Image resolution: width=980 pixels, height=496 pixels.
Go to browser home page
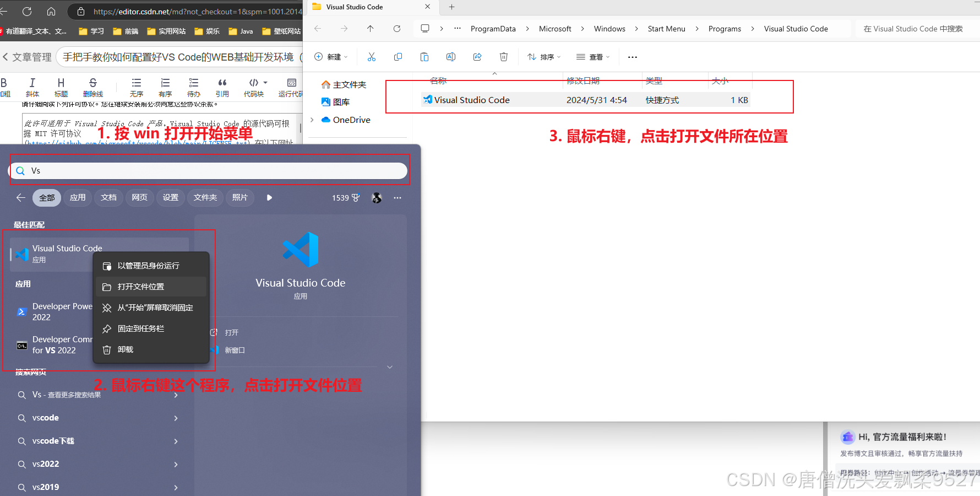(51, 11)
